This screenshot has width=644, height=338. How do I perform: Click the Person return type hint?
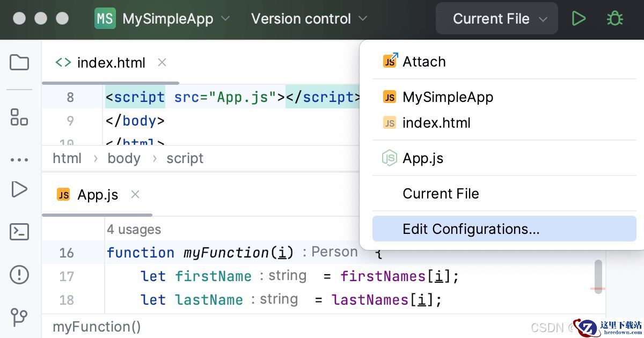334,252
